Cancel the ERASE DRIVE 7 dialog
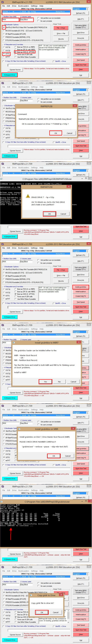The image size is (92, 644). point(63,214)
